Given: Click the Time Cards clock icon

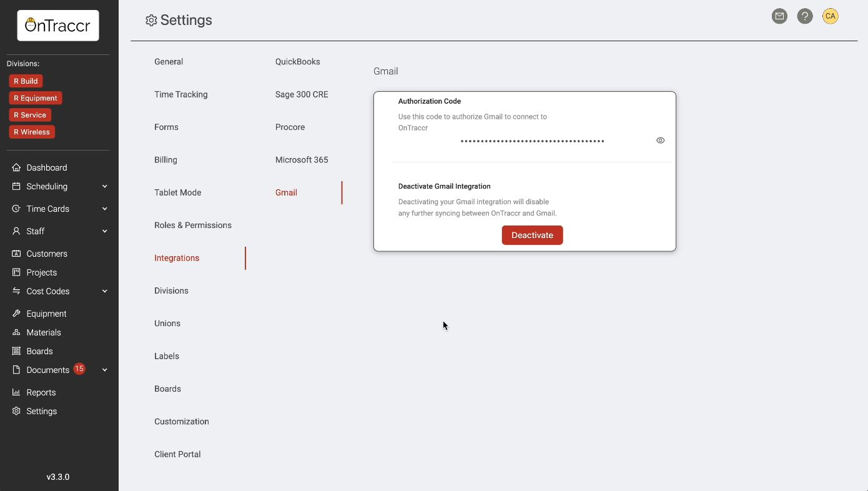Looking at the screenshot, I should [17, 209].
